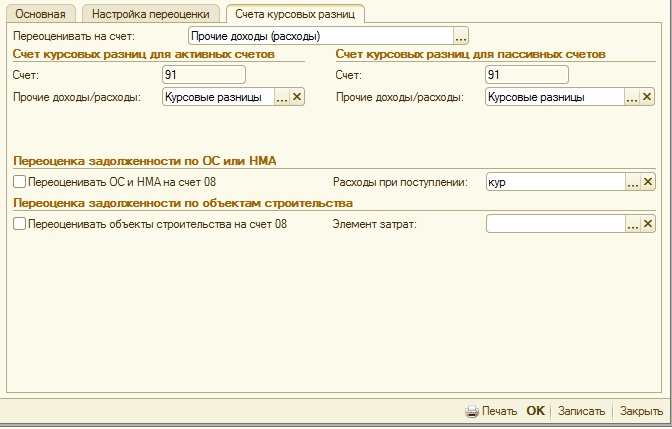Open selection for passive accounts 'Курсовые разницы'

[632, 97]
